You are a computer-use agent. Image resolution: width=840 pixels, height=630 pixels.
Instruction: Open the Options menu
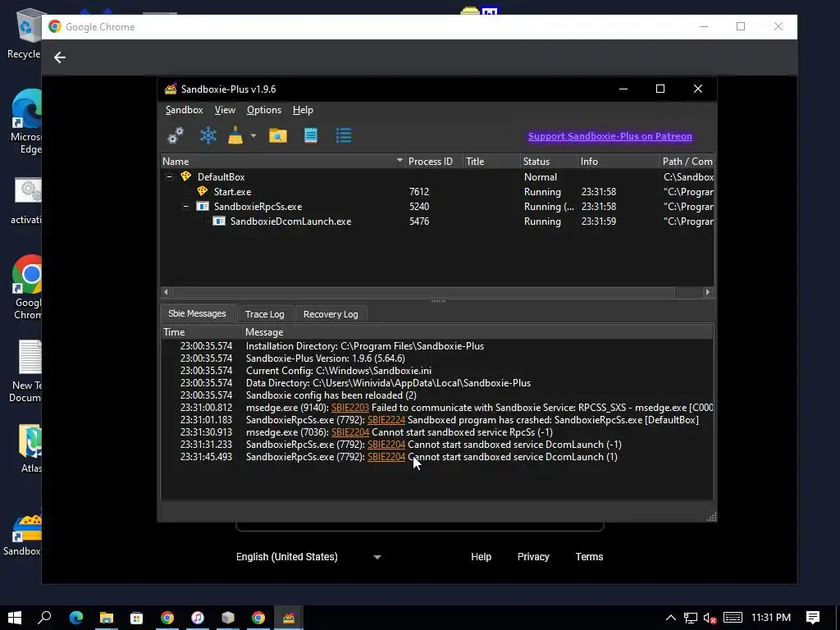point(264,110)
